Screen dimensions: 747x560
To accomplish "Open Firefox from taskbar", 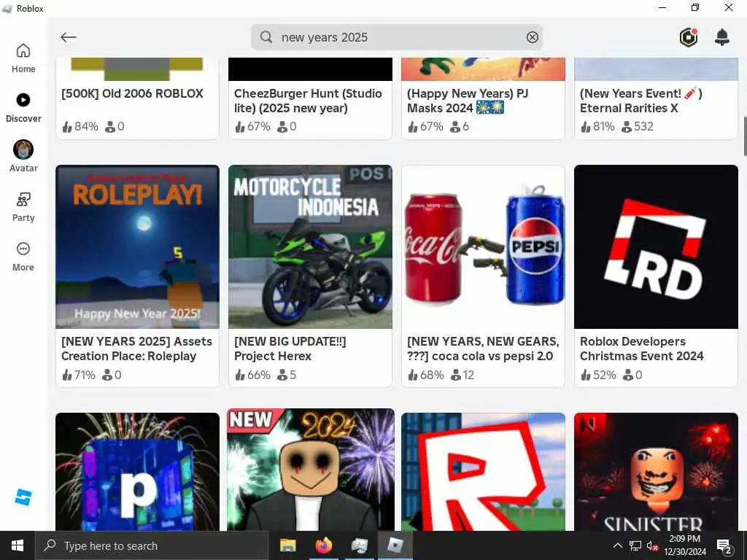I will (324, 545).
